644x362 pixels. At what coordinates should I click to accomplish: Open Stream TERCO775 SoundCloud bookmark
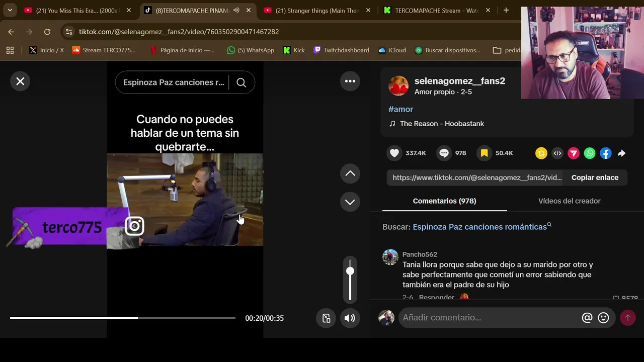[104, 50]
